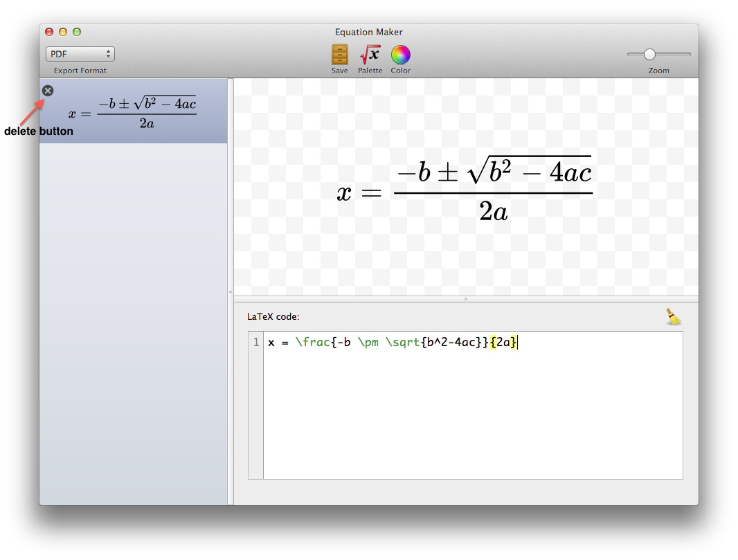Delete the quadratic formula with its X button
The width and height of the screenshot is (738, 560).
47,90
